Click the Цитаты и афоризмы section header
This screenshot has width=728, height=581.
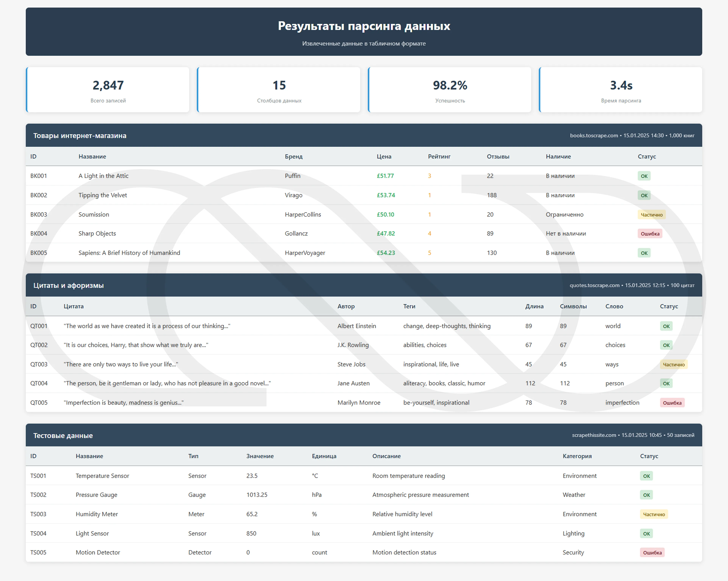(x=69, y=285)
